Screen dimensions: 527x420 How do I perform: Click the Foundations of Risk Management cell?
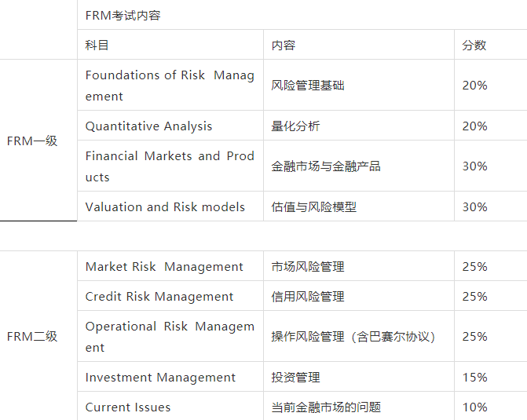click(x=170, y=86)
